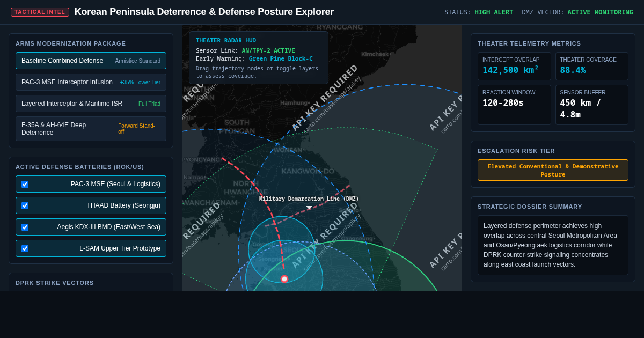The height and width of the screenshot is (338, 644).
Task: Click the ARMS MODERNIZATION PACKAGE heading
Action: 71,43
